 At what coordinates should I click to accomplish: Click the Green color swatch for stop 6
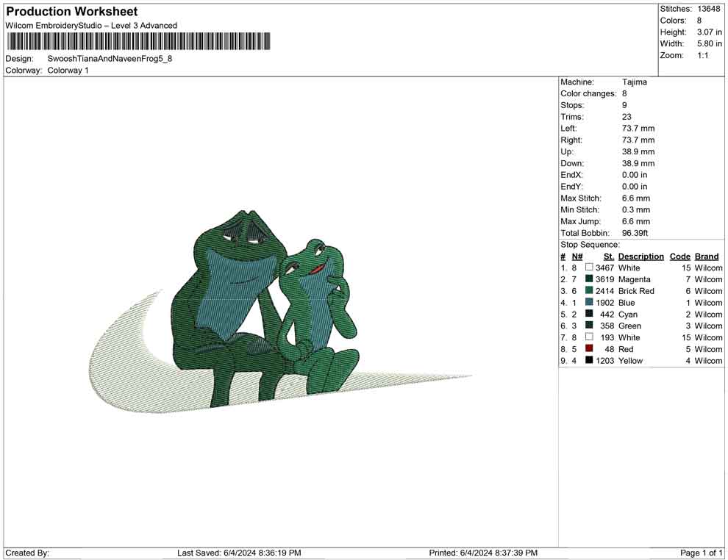coord(589,326)
